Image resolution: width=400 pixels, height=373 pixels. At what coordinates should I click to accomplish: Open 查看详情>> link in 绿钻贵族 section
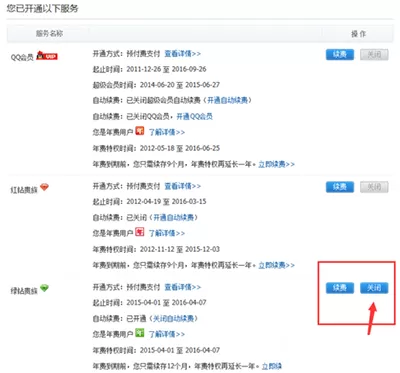pos(183,287)
